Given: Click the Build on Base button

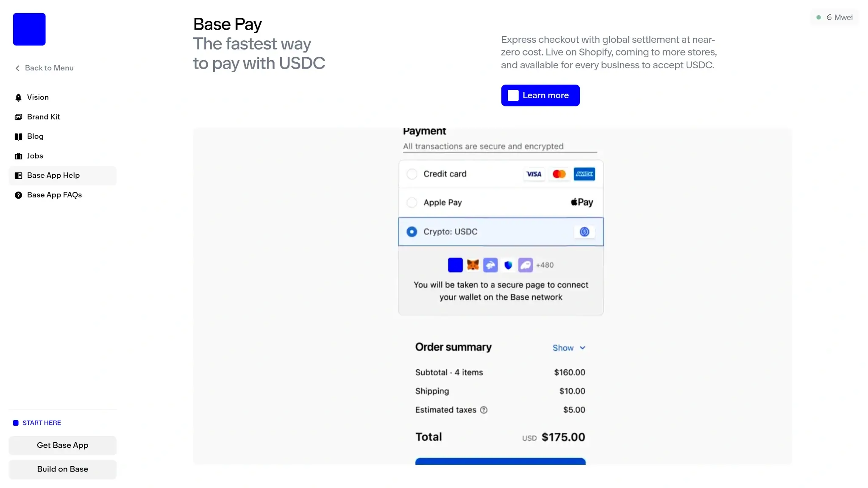Looking at the screenshot, I should tap(62, 469).
